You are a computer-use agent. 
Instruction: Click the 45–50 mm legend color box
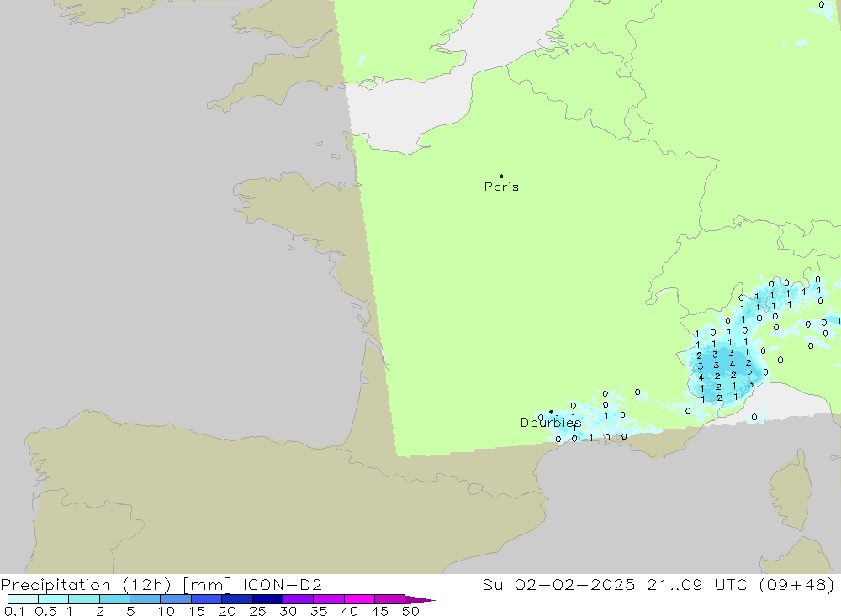click(390, 599)
